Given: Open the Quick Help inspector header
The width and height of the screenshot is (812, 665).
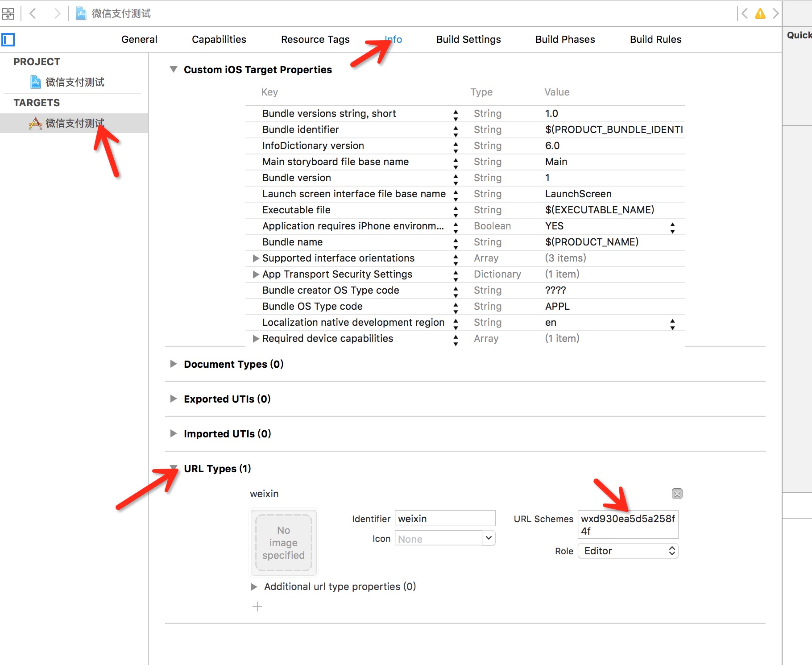Looking at the screenshot, I should [799, 35].
